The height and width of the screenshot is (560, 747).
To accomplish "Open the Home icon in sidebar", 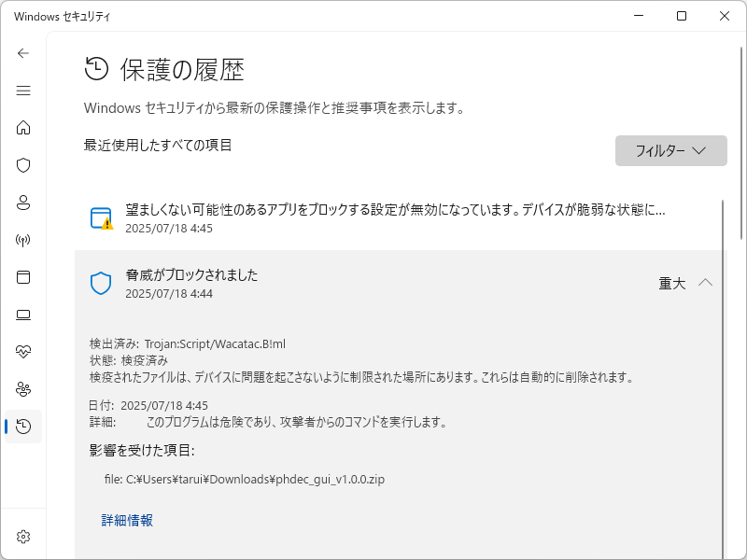I will pos(23,128).
